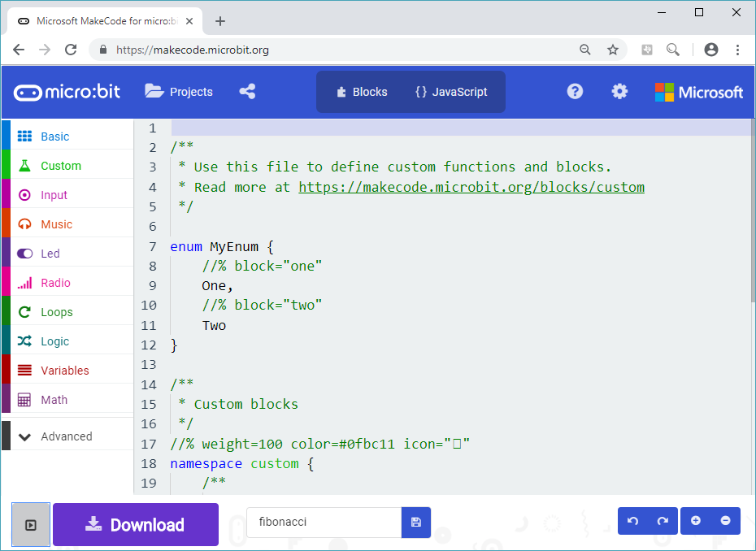The width and height of the screenshot is (756, 551).
Task: Click the browser extension search icon
Action: pyautogui.click(x=673, y=50)
